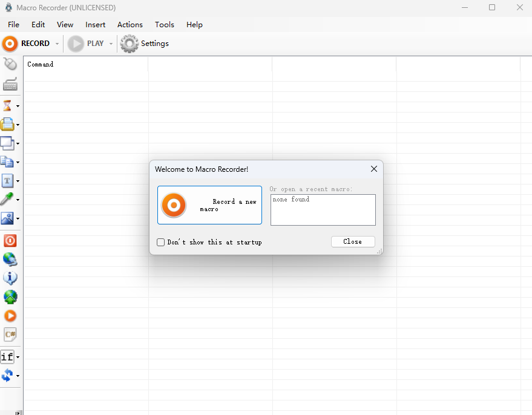Viewport: 532px width, 415px height.
Task: Expand the PLAY button dropdown arrow
Action: click(x=111, y=44)
